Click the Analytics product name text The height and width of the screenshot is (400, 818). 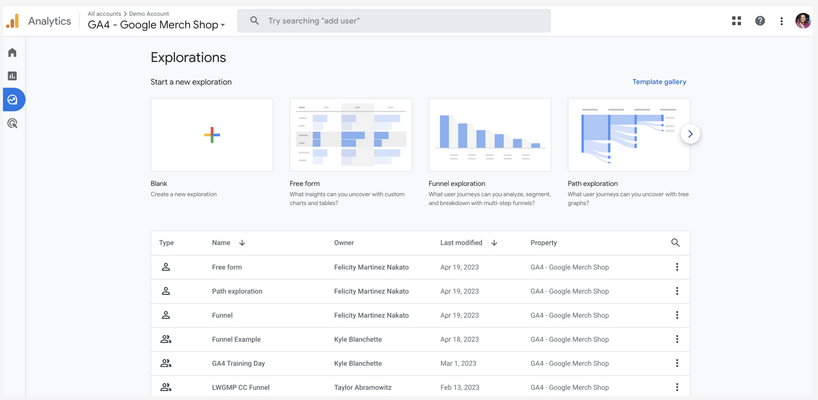tap(50, 21)
